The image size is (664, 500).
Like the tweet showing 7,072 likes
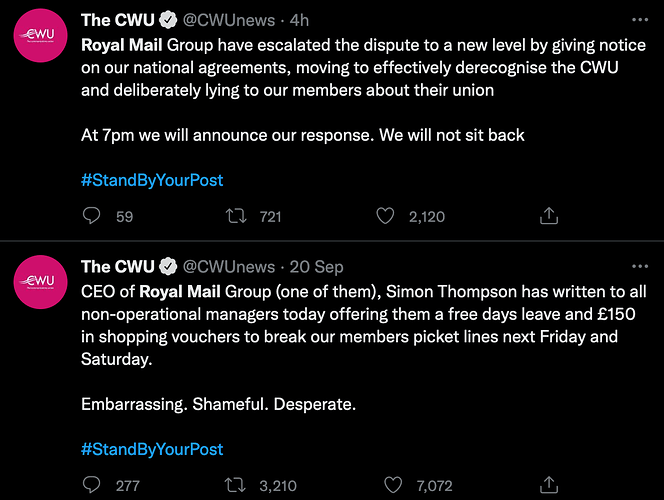coord(393,485)
